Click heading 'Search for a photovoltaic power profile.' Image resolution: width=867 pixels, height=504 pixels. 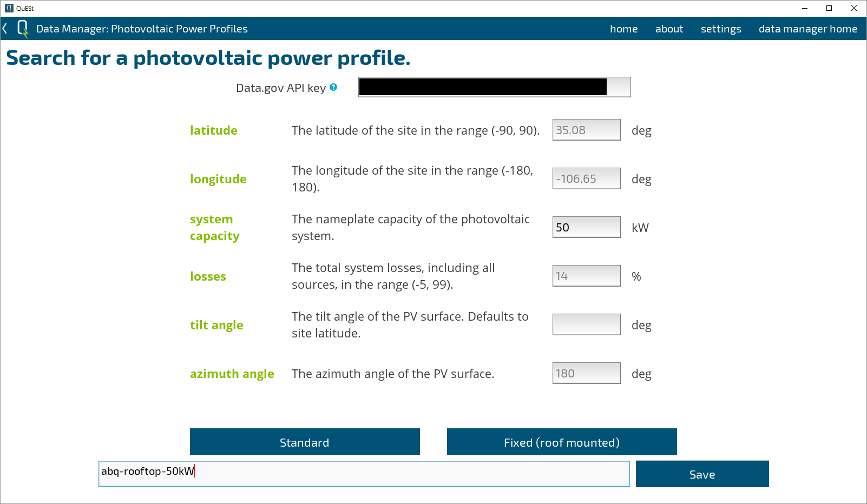click(x=208, y=58)
